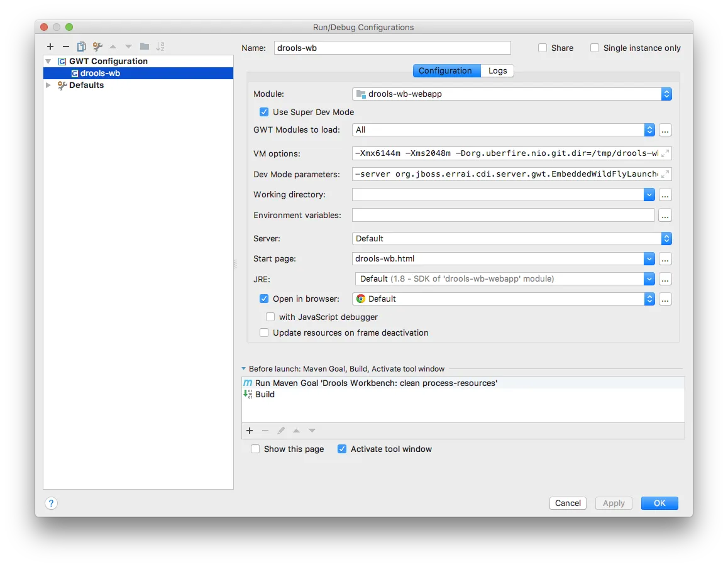Open the help question mark button

pos(51,503)
